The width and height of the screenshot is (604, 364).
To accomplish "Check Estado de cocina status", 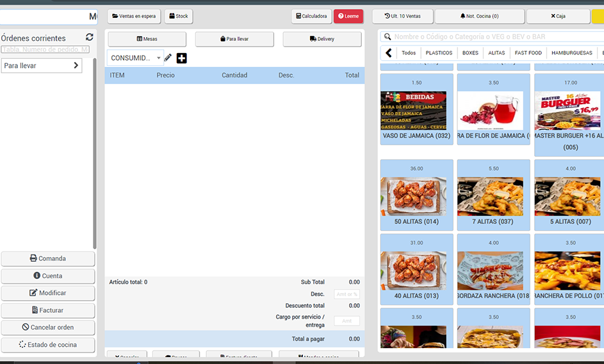I will [48, 345].
